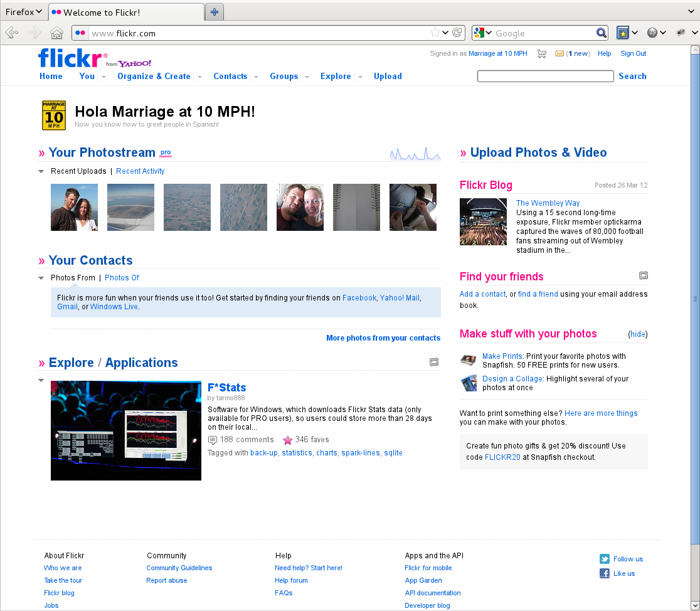The width and height of the screenshot is (700, 611).
Task: Expand the Explore menu dropdown arrow
Action: 360,77
